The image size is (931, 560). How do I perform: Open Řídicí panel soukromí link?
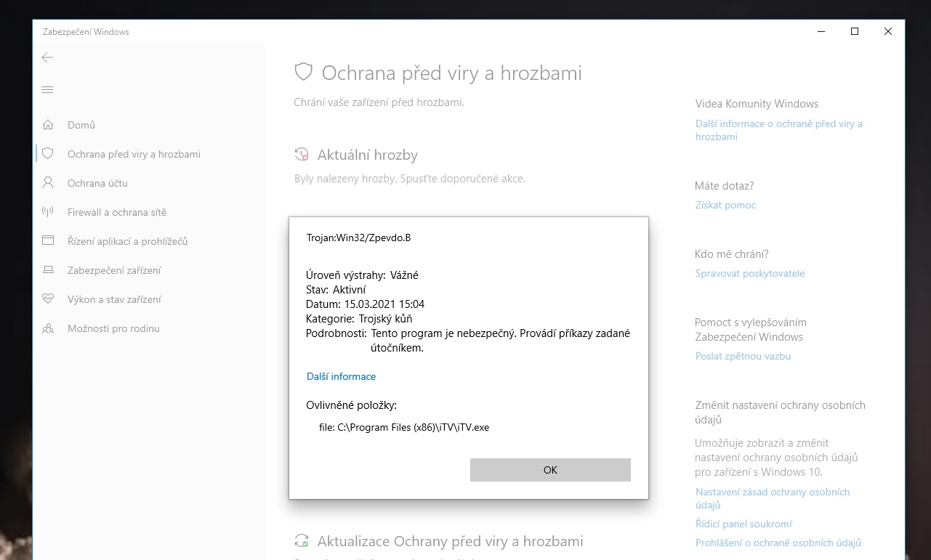[x=743, y=524]
